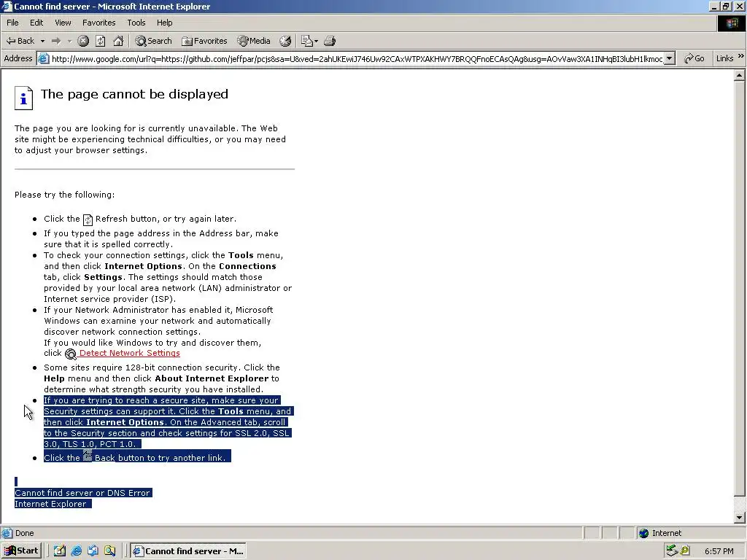Click the network tray icon
This screenshot has height=560, width=747.
pos(672,551)
